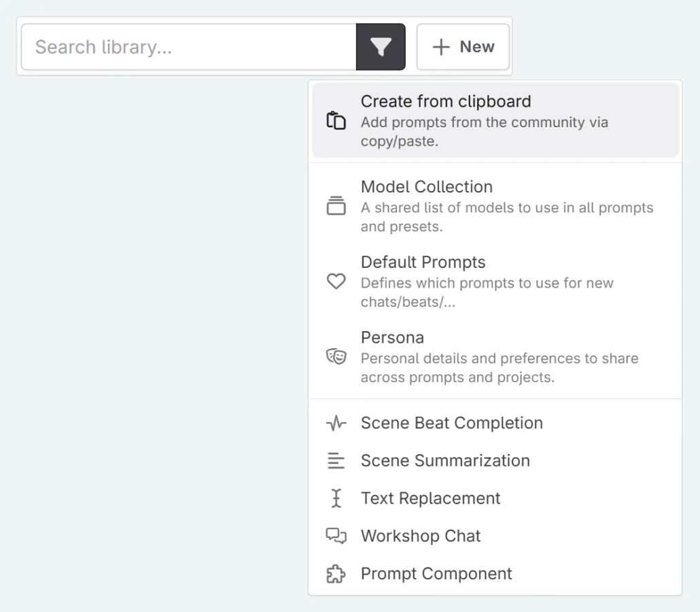
Task: Click the puzzle piece Prompt Component icon
Action: click(336, 574)
